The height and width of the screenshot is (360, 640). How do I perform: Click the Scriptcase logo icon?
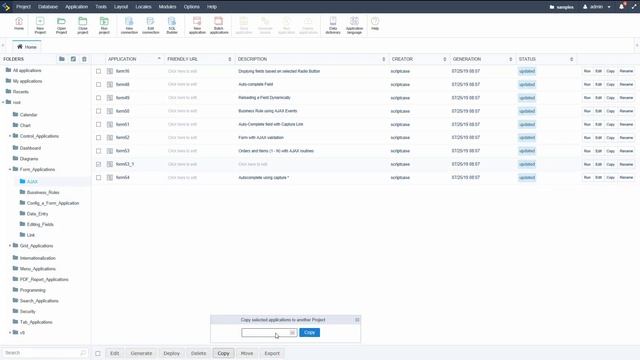point(6,7)
